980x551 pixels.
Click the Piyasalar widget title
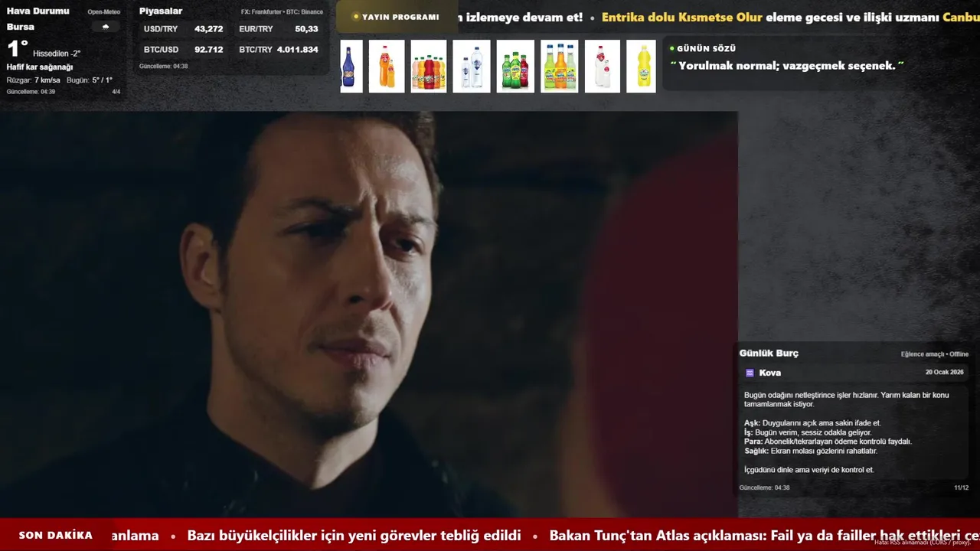[161, 11]
